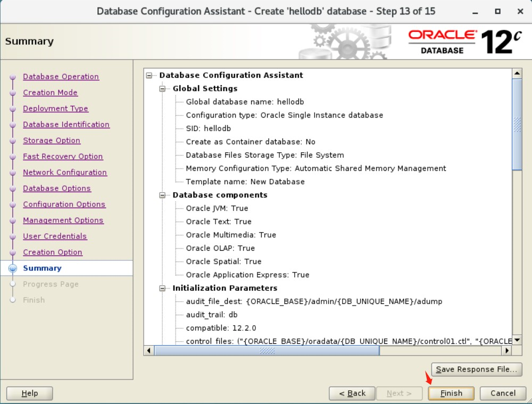Select 'Template name: New Database' row
This screenshot has width=532, height=404.
point(245,182)
